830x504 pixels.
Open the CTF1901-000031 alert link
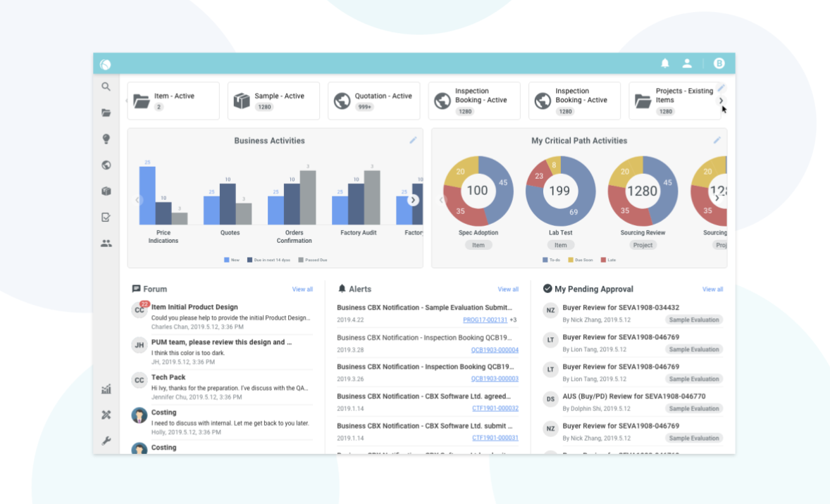point(495,438)
